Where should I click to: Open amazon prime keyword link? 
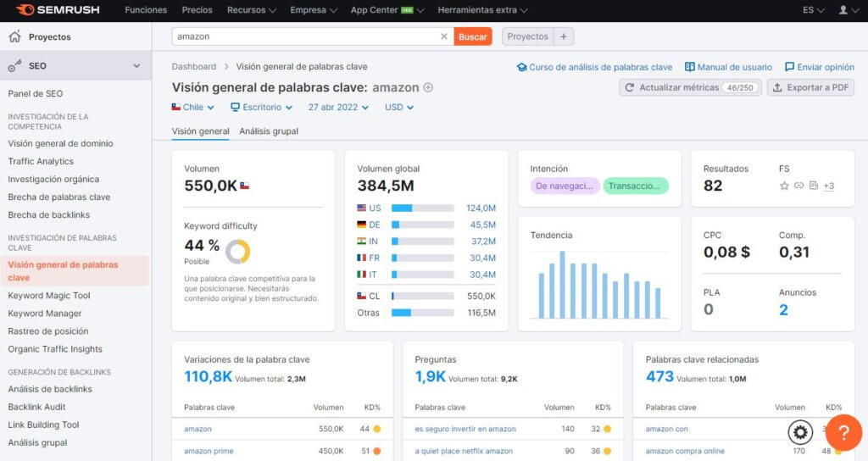pyautogui.click(x=209, y=451)
